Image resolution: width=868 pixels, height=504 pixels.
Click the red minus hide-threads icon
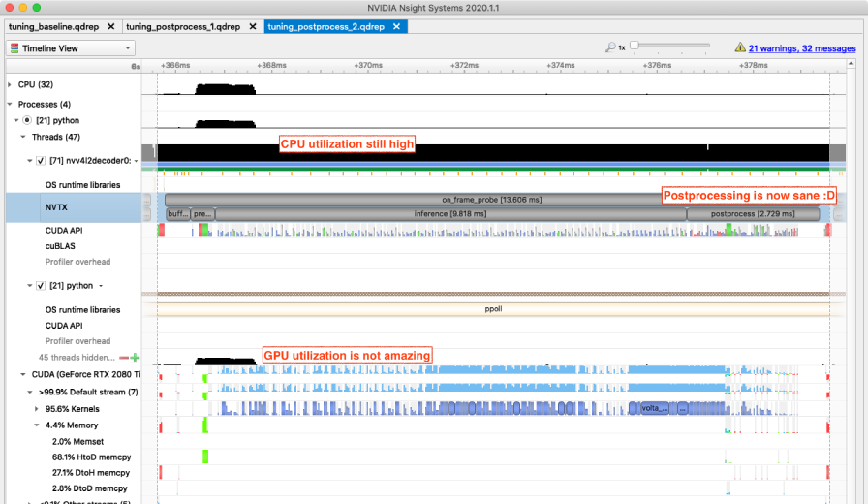124,358
